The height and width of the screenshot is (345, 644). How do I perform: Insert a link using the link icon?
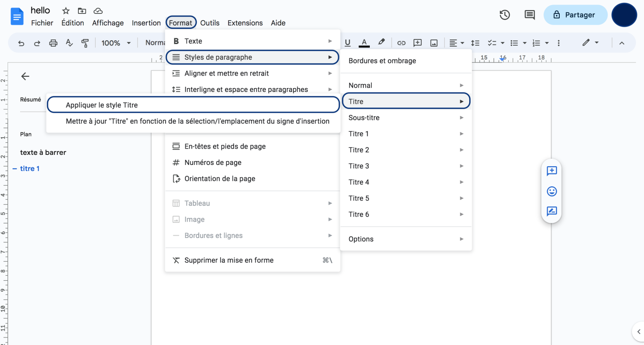click(401, 42)
